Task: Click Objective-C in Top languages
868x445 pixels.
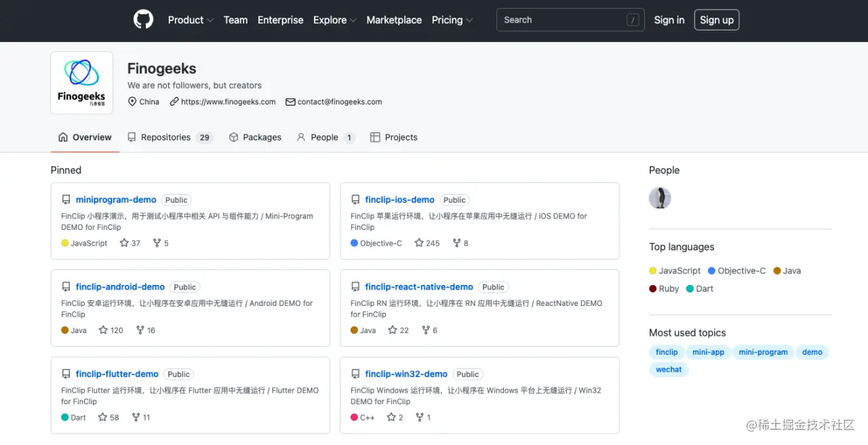Action: pyautogui.click(x=736, y=271)
